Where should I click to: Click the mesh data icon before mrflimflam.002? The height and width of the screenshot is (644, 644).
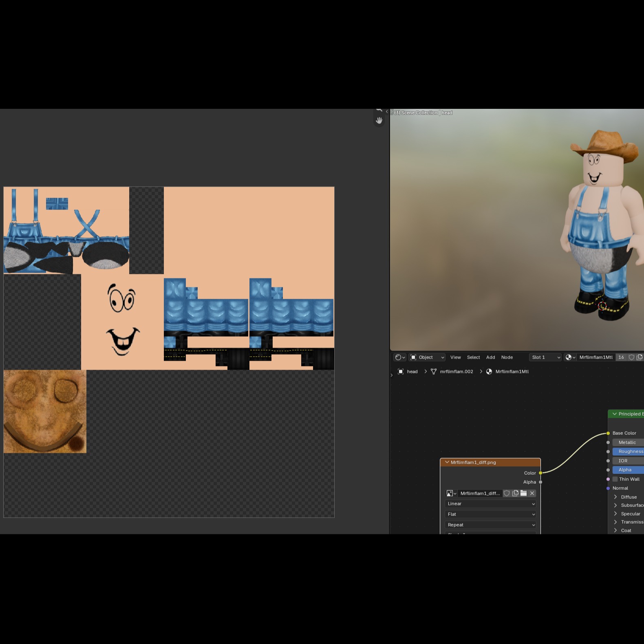pyautogui.click(x=434, y=372)
